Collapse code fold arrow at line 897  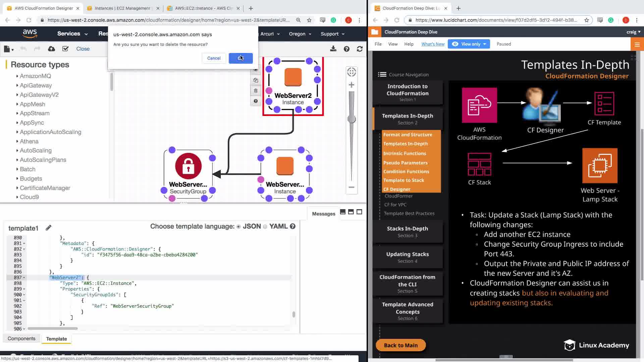(24, 278)
